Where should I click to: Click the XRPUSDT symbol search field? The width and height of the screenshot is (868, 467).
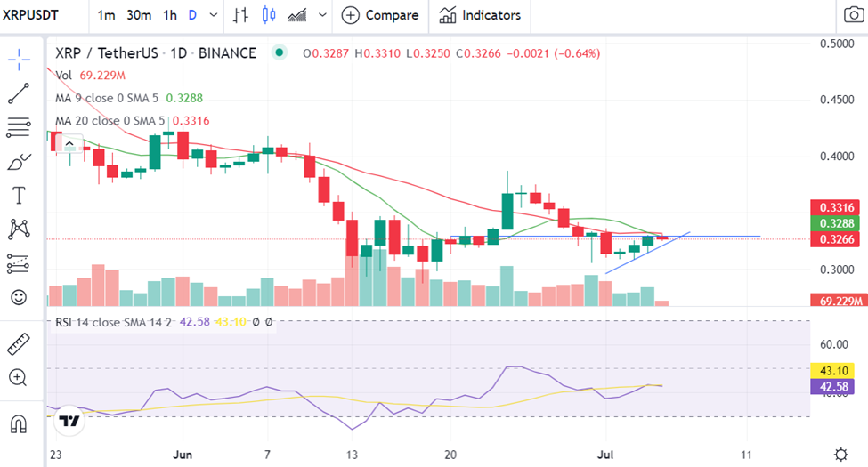30,15
